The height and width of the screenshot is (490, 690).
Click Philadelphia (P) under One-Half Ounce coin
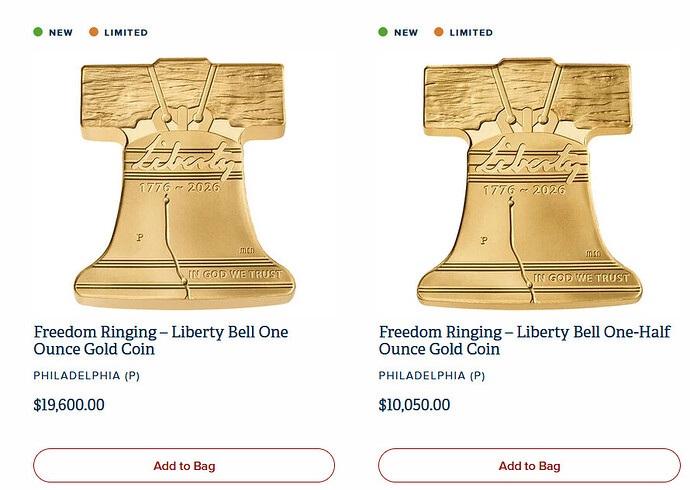(x=432, y=376)
